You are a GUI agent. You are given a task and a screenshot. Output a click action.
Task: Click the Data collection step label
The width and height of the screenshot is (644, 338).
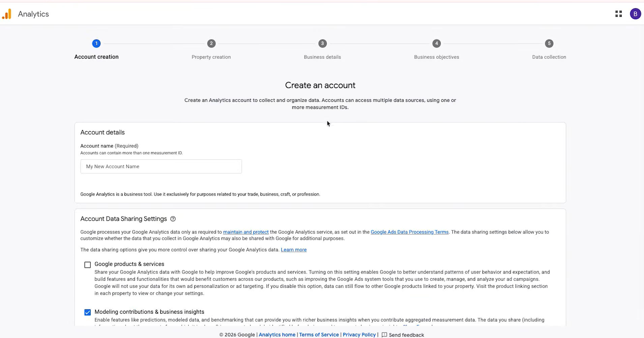(x=549, y=57)
